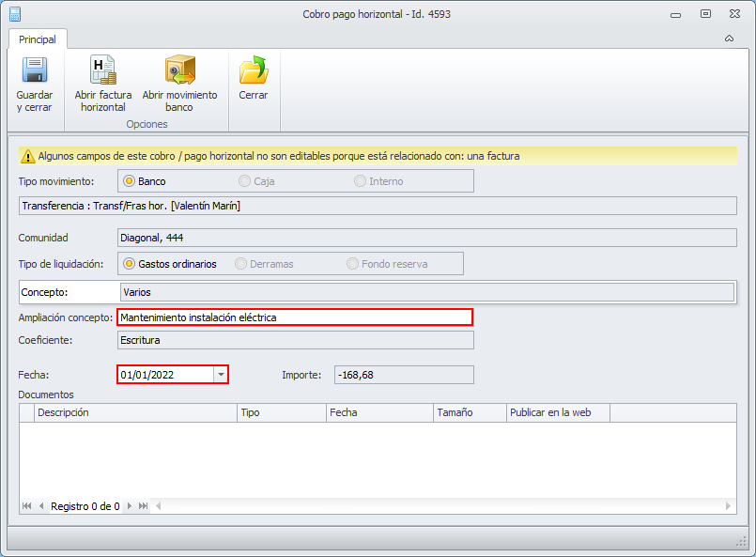Go to last record in Documentos navigator
The height and width of the screenshot is (557, 756).
pos(144,506)
